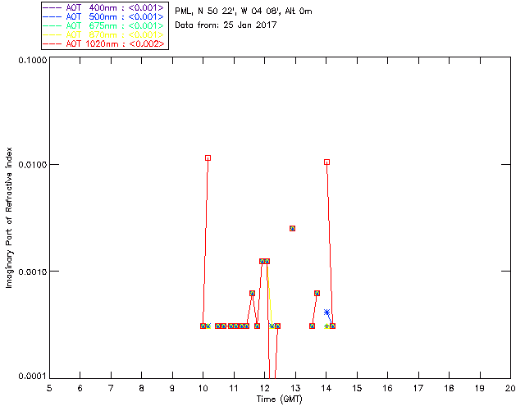Select the blue asterisk marker at 14 GMT

[x=326, y=313]
